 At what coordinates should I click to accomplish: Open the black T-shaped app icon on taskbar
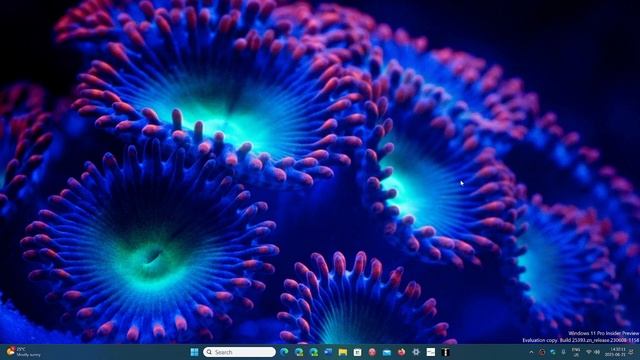point(445,352)
